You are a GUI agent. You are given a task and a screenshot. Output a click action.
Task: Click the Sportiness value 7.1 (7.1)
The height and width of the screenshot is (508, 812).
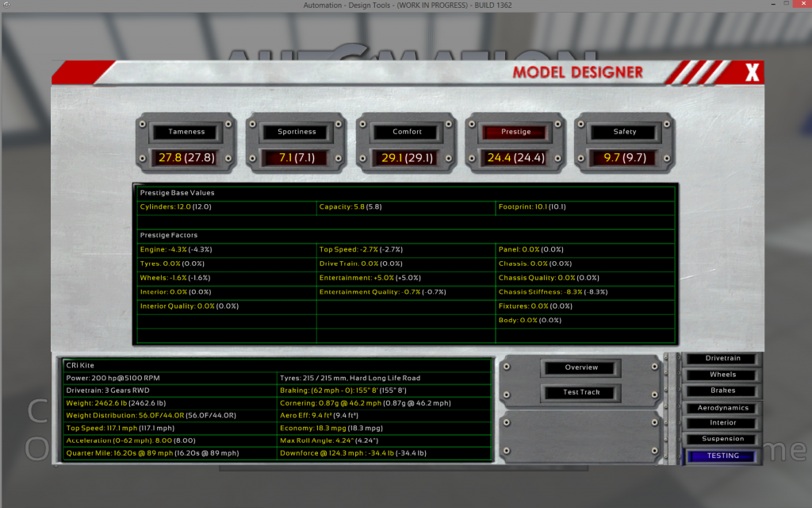(297, 158)
